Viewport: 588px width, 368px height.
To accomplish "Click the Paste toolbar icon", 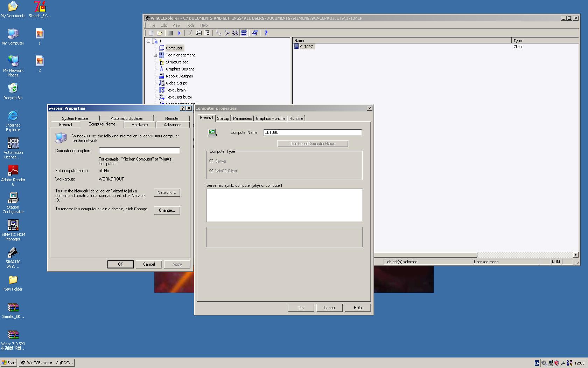I will [207, 33].
